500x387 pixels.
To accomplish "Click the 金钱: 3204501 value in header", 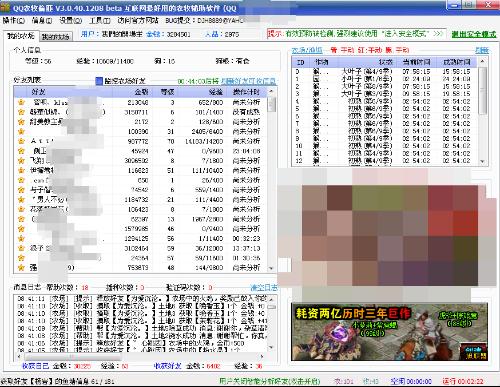I will pyautogui.click(x=168, y=34).
